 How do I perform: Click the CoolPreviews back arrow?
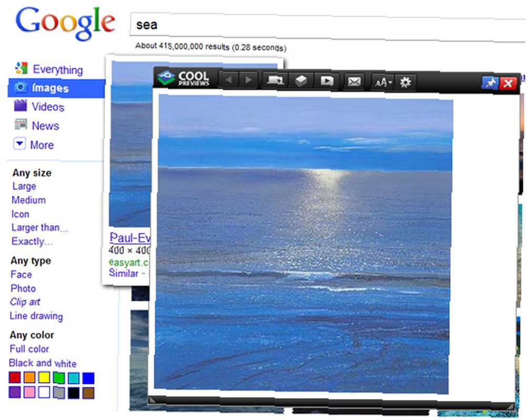[229, 80]
